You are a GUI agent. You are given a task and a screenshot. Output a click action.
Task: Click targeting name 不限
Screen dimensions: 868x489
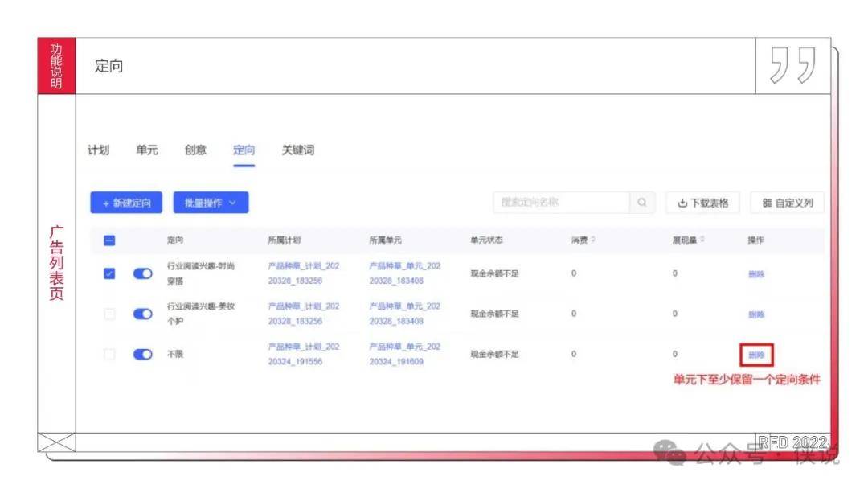[175, 354]
